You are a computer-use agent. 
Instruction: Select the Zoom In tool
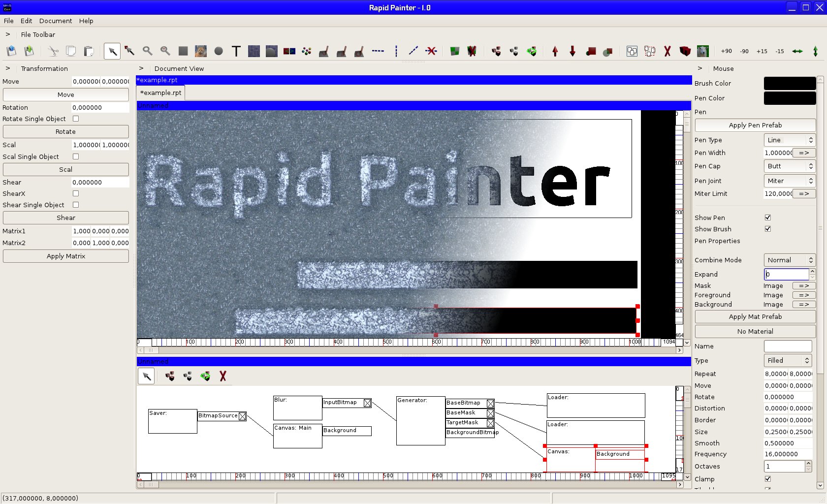[x=147, y=51]
